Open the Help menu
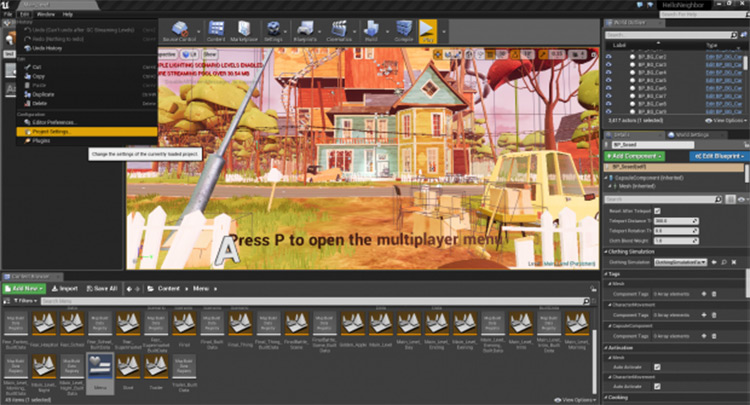Screen dimensions: 750x405 point(67,14)
